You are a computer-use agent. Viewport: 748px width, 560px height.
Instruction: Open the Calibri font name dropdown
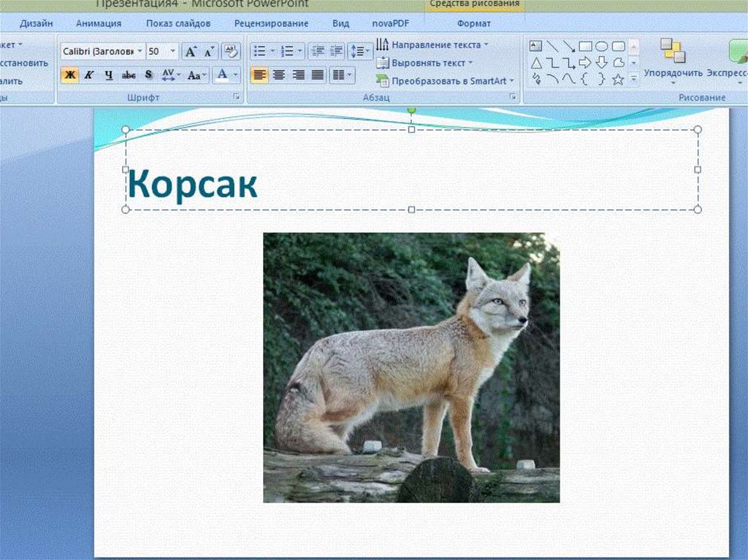click(x=140, y=51)
